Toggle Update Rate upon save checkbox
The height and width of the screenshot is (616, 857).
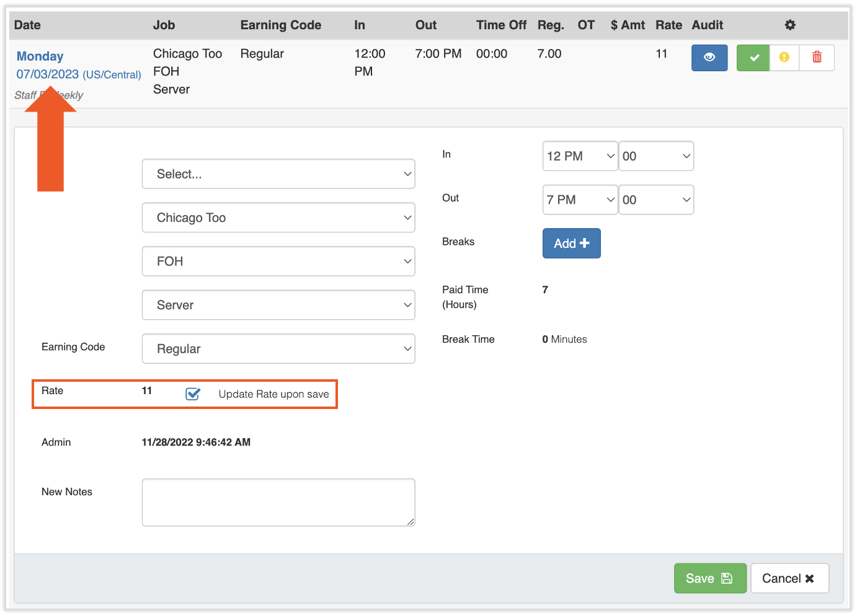pos(193,394)
